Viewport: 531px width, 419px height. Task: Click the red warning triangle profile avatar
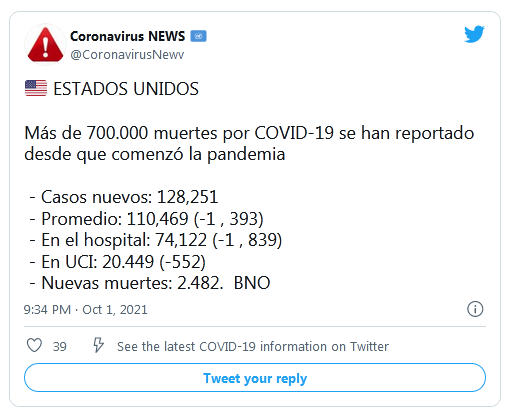(x=45, y=44)
